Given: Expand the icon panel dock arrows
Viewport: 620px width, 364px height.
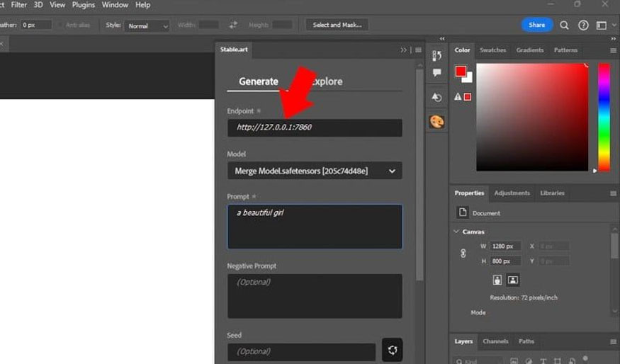Looking at the screenshot, I should coord(442,39).
